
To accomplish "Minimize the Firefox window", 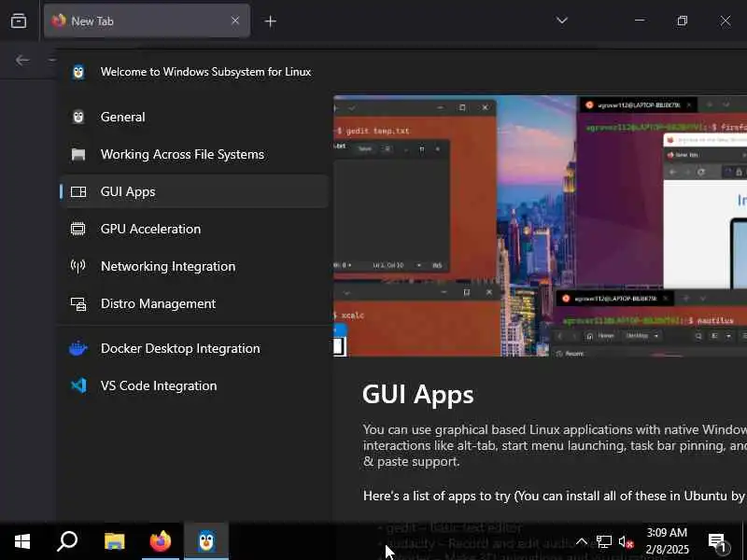I will [640, 21].
